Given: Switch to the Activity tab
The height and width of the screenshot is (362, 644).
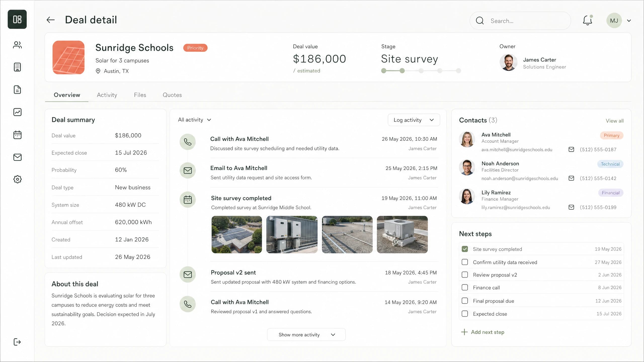Looking at the screenshot, I should point(107,95).
